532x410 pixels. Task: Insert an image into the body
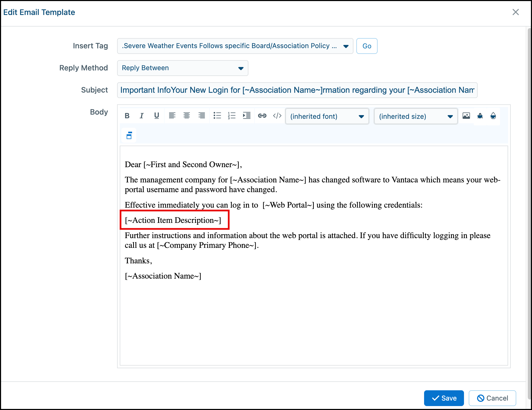[x=466, y=116]
